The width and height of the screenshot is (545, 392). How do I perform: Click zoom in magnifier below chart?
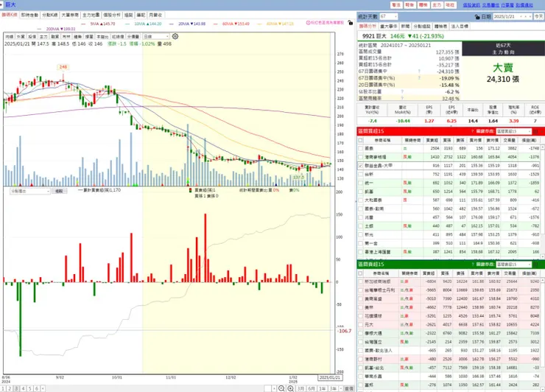(x=291, y=388)
